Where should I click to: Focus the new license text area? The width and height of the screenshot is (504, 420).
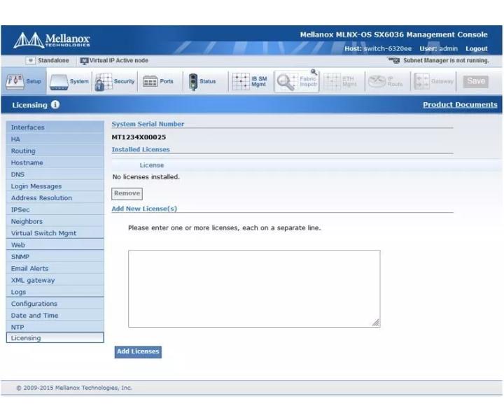tap(254, 288)
